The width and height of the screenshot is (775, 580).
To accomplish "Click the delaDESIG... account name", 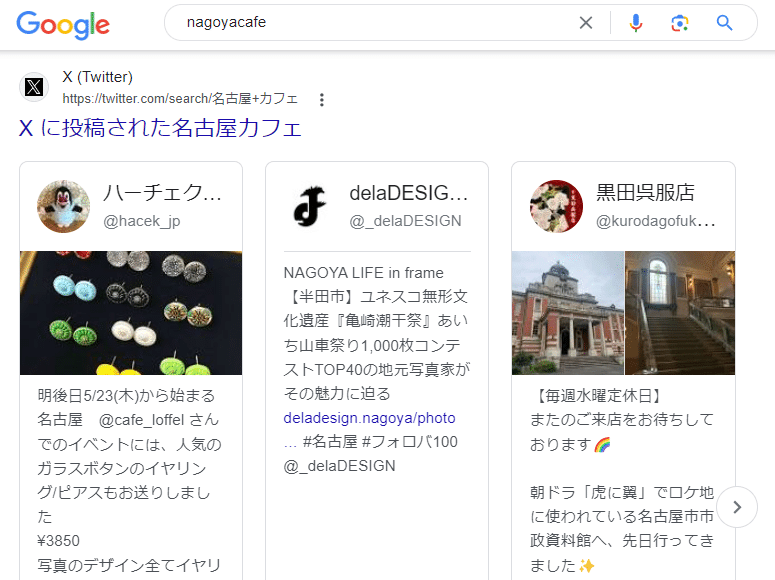I will tap(409, 193).
